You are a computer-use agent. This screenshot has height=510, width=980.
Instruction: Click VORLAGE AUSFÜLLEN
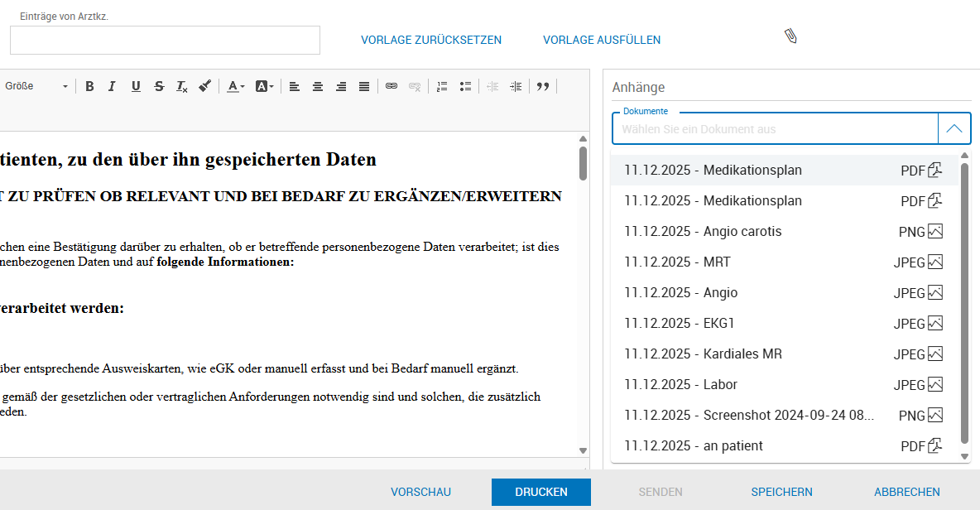pyautogui.click(x=602, y=40)
